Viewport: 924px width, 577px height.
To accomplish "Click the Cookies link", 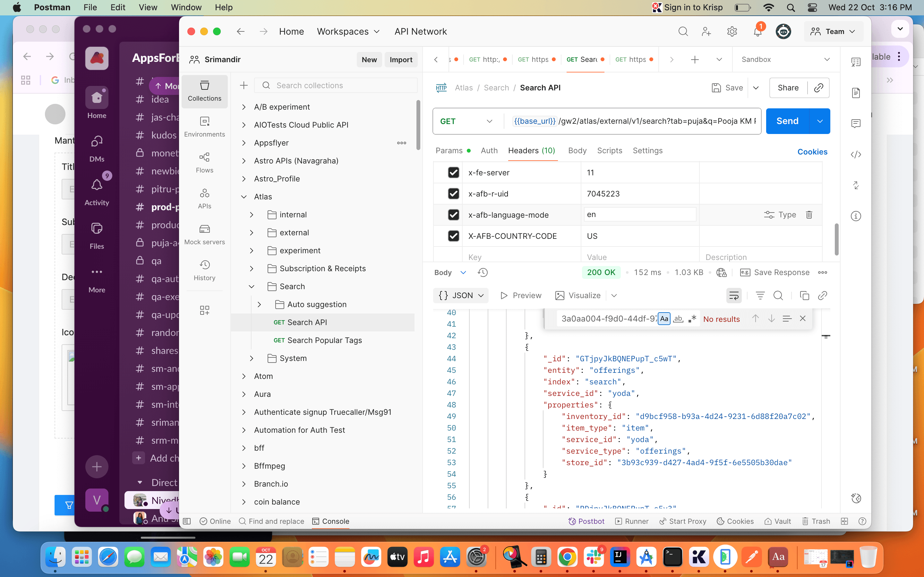I will pyautogui.click(x=812, y=152).
